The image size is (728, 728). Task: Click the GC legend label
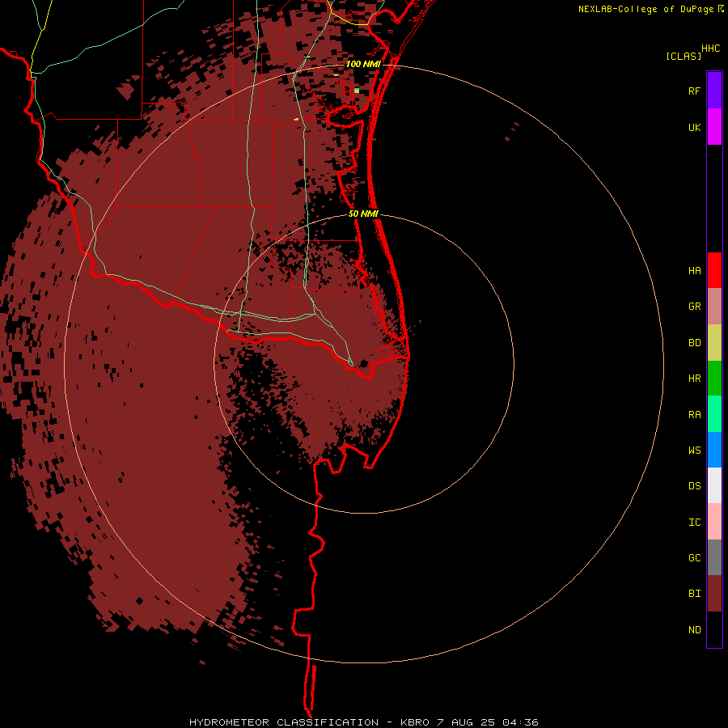(x=694, y=558)
